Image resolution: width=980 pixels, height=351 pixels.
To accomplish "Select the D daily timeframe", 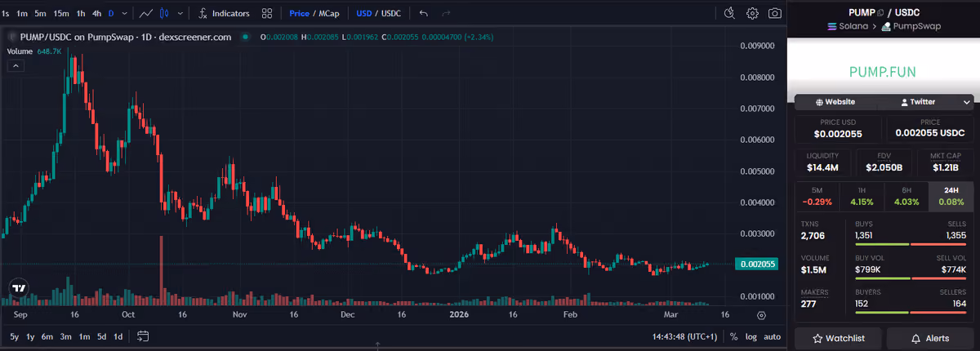I will [x=111, y=13].
